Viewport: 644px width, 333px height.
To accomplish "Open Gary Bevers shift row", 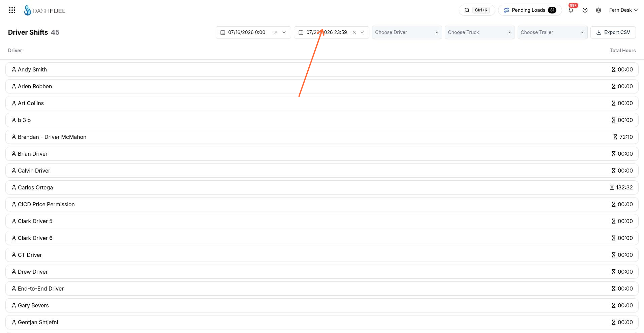I will pos(322,305).
